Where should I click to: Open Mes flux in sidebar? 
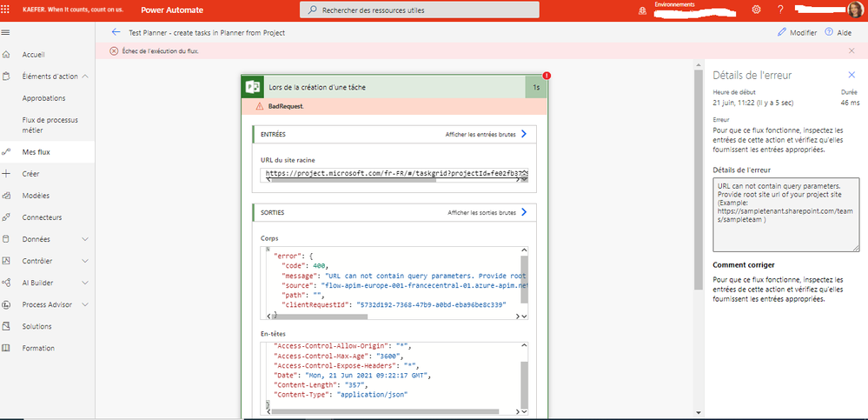36,152
